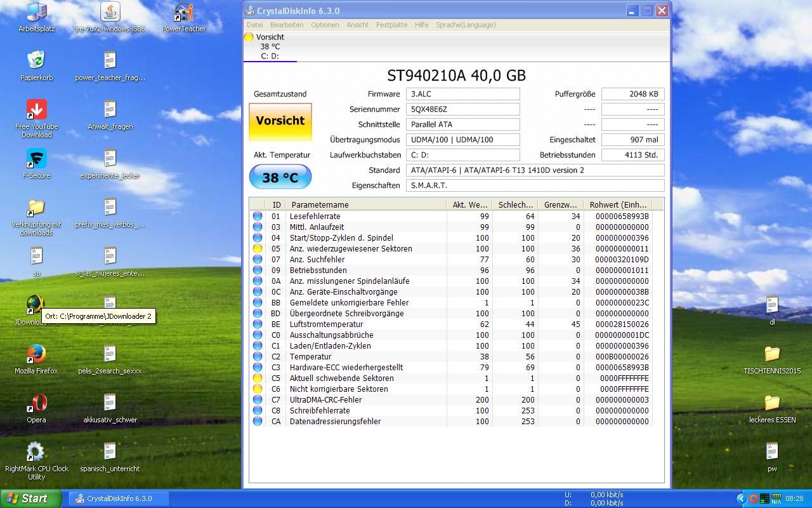Open the Datei menu
The width and height of the screenshot is (812, 508).
[x=254, y=25]
